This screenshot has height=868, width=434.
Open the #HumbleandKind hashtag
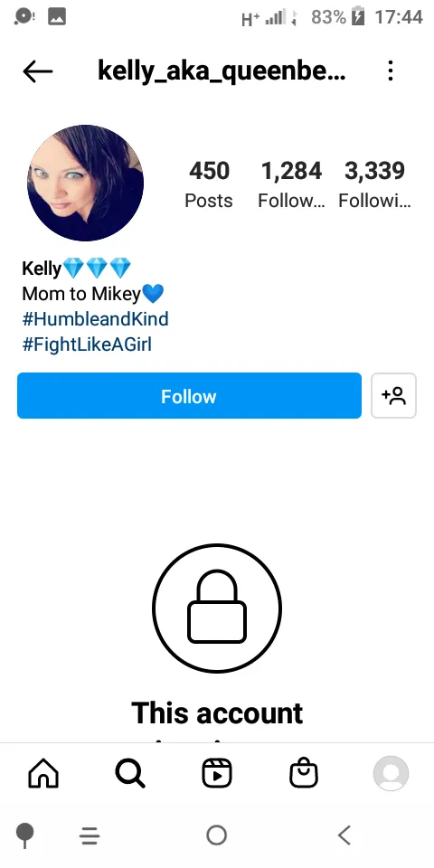click(95, 319)
